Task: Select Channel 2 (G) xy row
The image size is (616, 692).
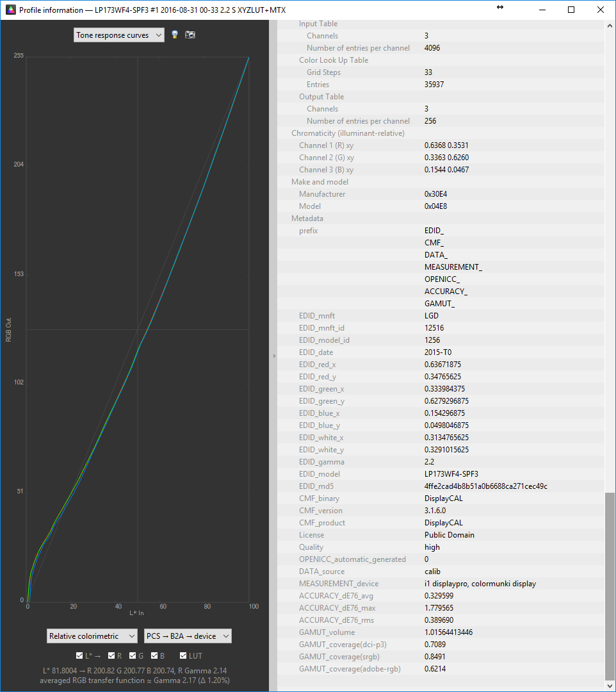Action: click(x=441, y=158)
